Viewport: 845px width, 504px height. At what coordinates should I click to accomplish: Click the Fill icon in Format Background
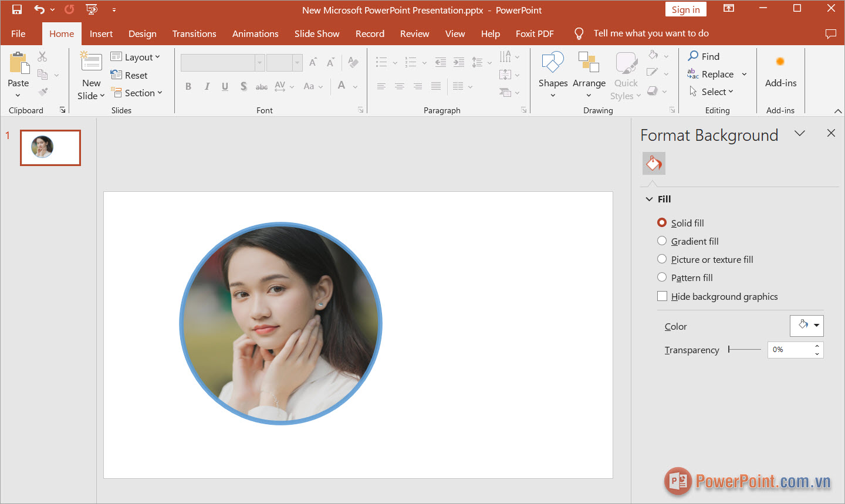click(x=653, y=163)
